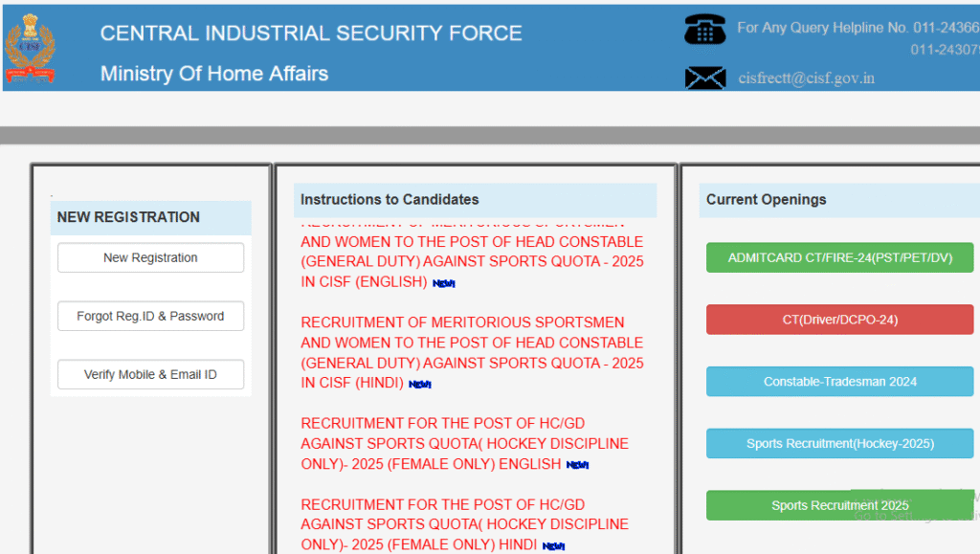This screenshot has width=980, height=554.
Task: Click the Ministry Of Home Affairs text
Action: click(x=214, y=74)
